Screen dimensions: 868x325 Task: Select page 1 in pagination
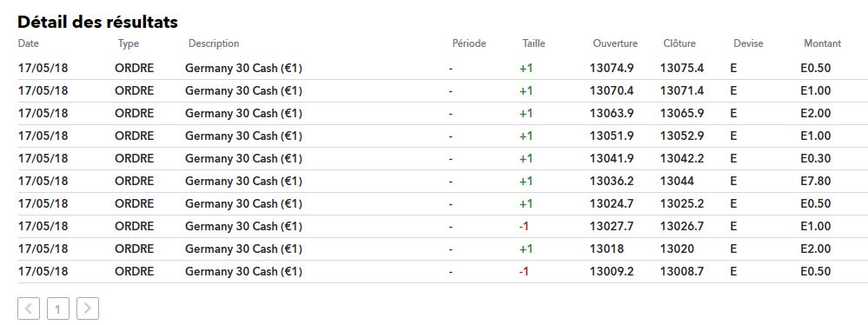point(58,309)
